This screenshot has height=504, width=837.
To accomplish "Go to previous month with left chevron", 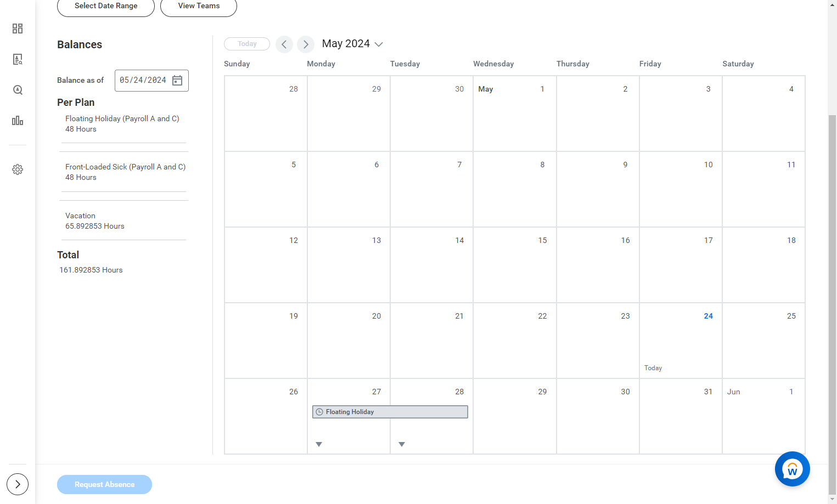I will (x=284, y=44).
